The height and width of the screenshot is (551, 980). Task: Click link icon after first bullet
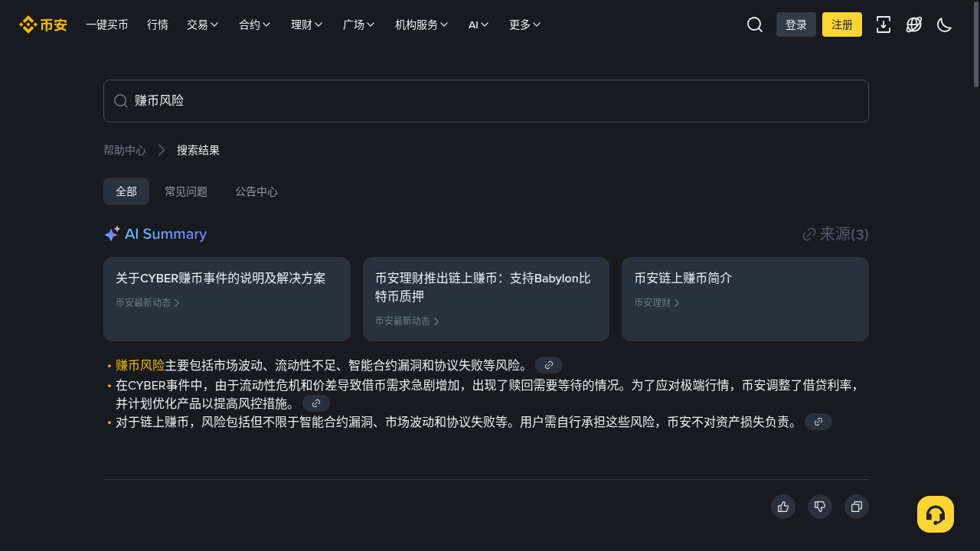click(549, 365)
